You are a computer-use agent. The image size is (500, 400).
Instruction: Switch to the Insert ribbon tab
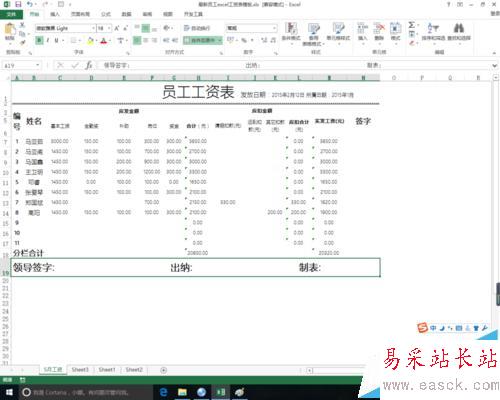[55, 14]
